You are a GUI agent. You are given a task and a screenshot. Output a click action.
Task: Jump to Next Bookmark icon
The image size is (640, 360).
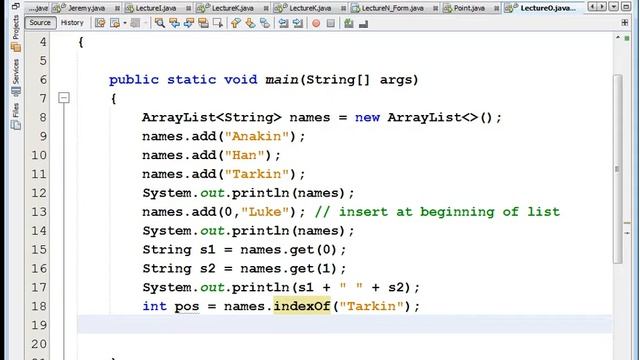pos(250,23)
